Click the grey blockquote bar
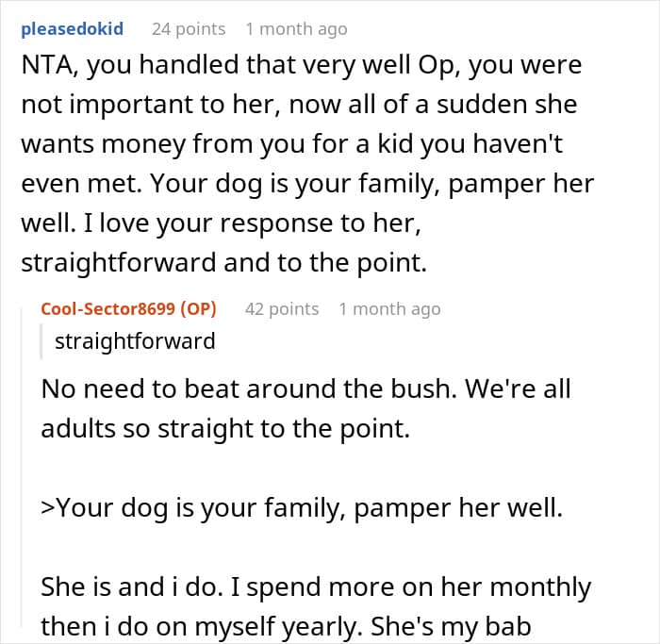This screenshot has height=644, width=660. coord(42,340)
